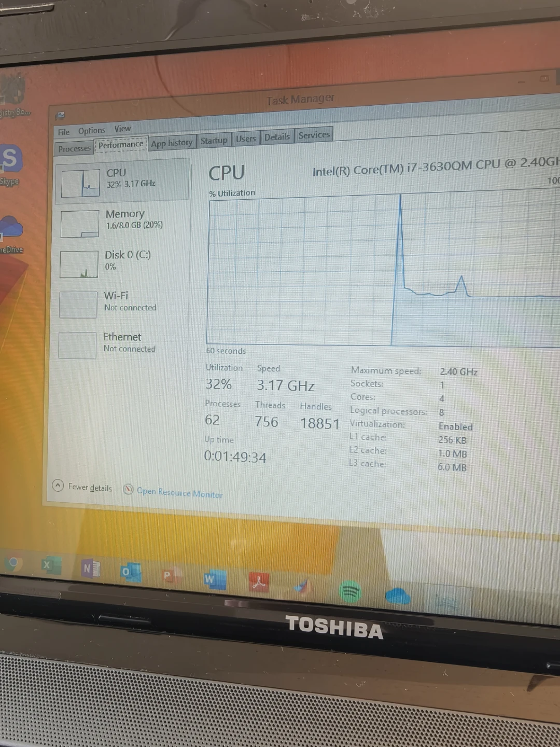Image resolution: width=560 pixels, height=747 pixels.
Task: Click the Threads count 756
Action: pos(267,422)
